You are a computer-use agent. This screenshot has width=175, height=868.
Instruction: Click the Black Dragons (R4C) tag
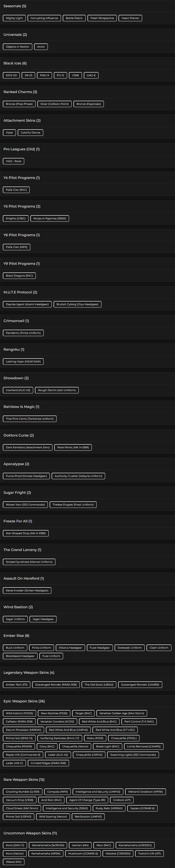coord(19,276)
